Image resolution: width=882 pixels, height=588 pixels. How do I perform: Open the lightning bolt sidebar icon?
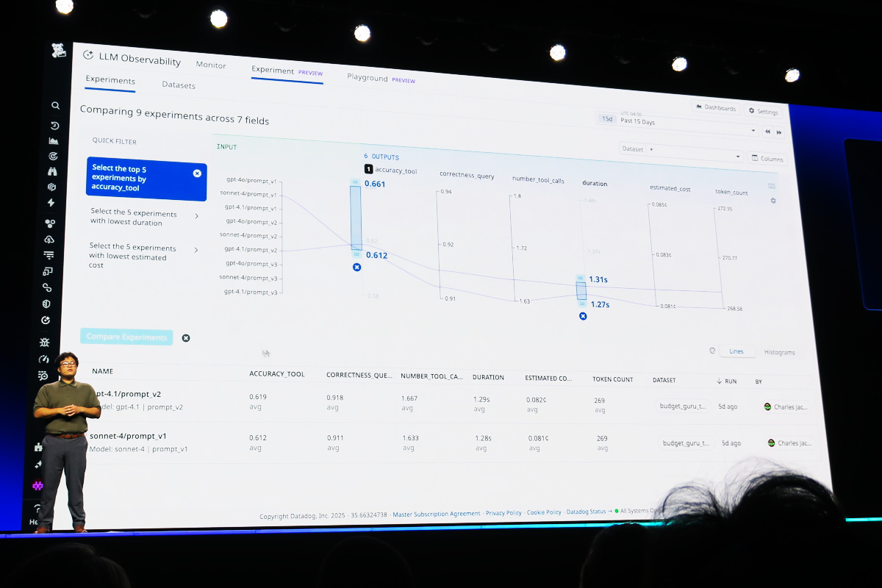(51, 203)
